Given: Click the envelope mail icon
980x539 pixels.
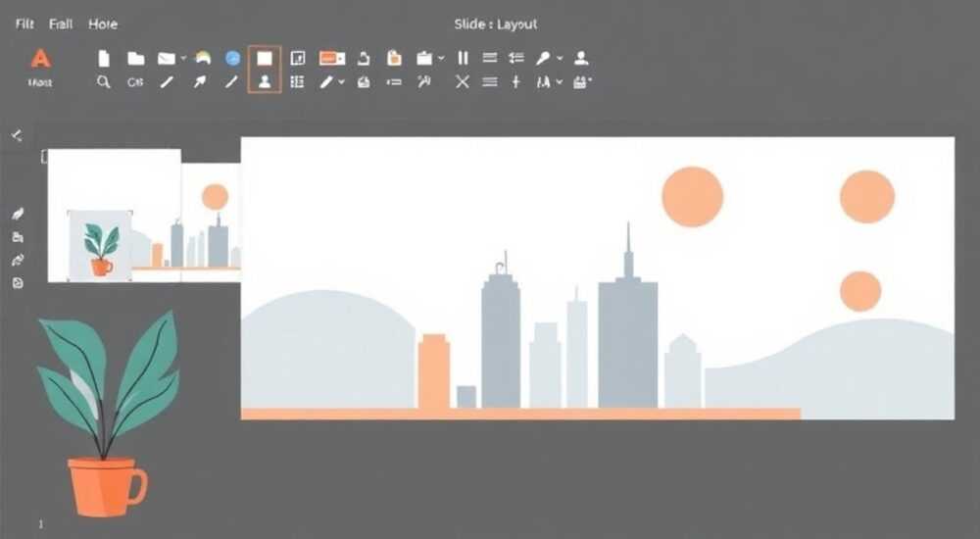Looking at the screenshot, I should tap(167, 58).
